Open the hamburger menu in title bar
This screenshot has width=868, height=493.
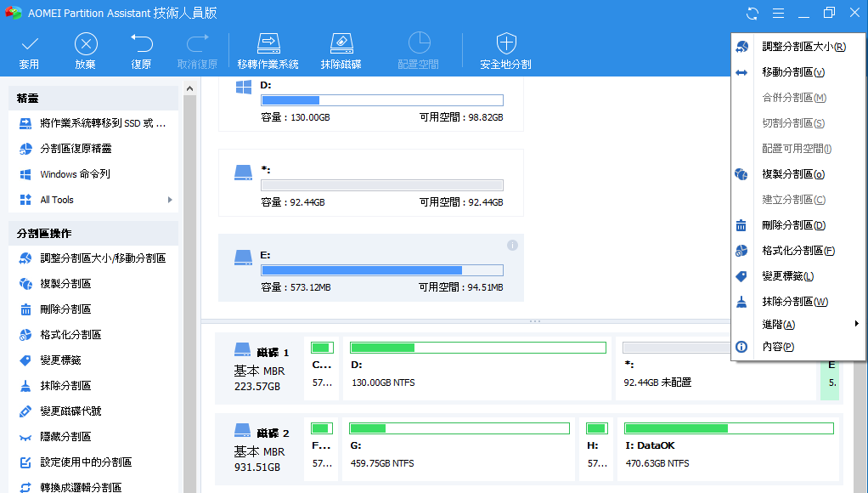[x=778, y=14]
